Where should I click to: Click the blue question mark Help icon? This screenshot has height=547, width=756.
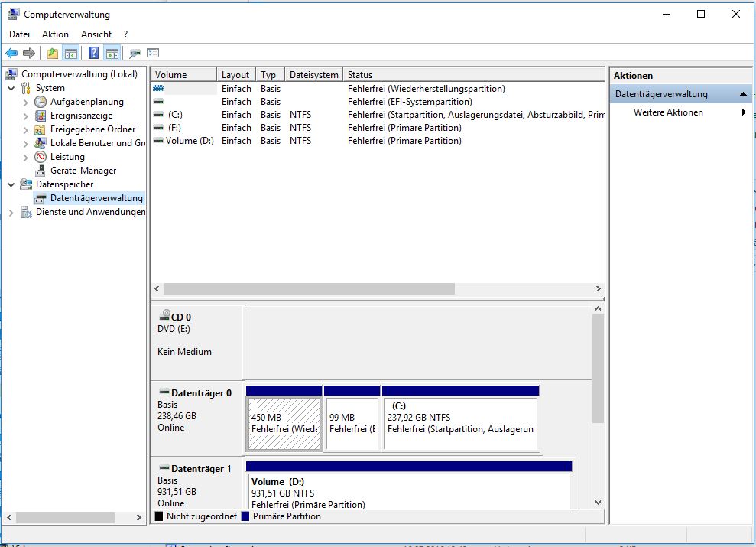[93, 53]
